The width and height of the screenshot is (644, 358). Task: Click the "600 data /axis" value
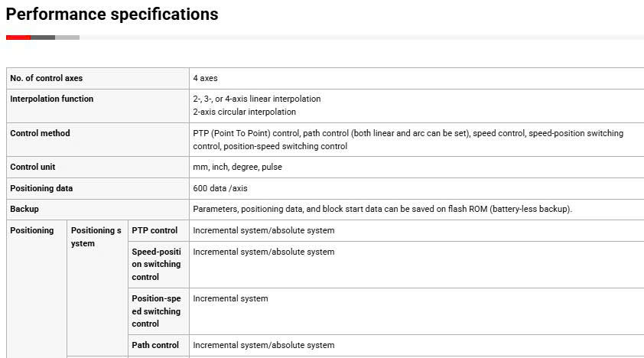[220, 188]
